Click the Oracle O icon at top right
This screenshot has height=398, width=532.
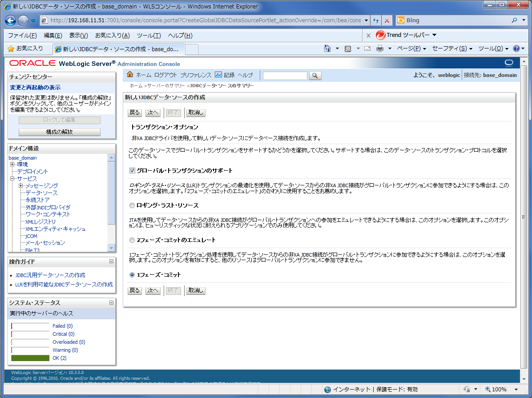pos(509,63)
